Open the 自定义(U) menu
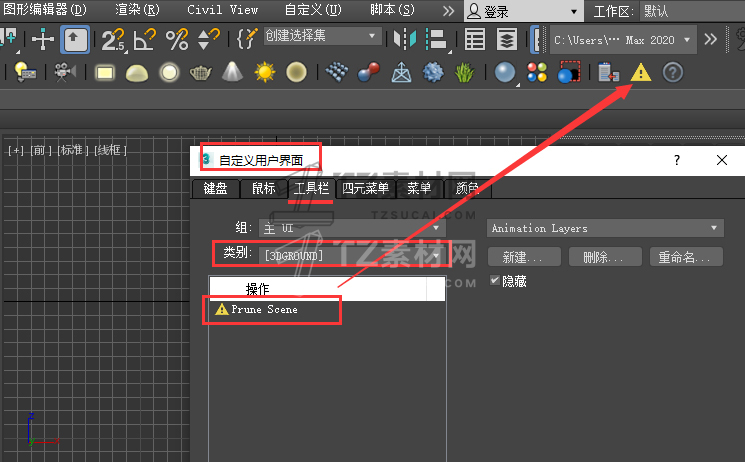 (313, 10)
